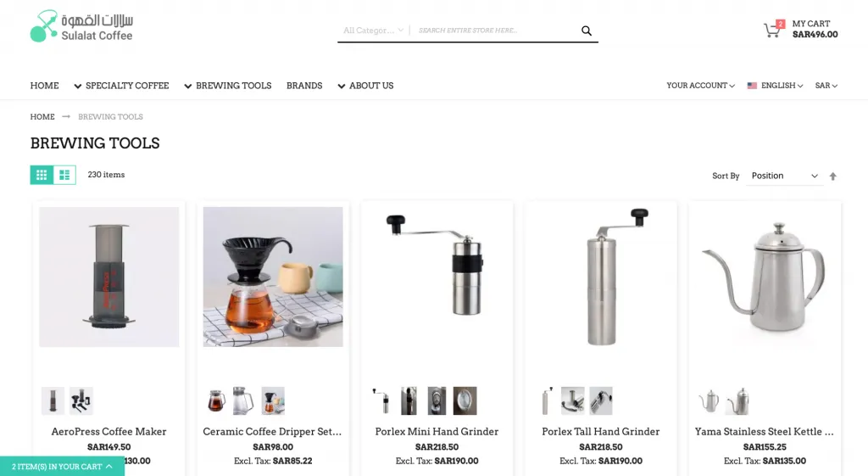The height and width of the screenshot is (476, 868).
Task: Open the Brewing Tools menu
Action: [227, 86]
